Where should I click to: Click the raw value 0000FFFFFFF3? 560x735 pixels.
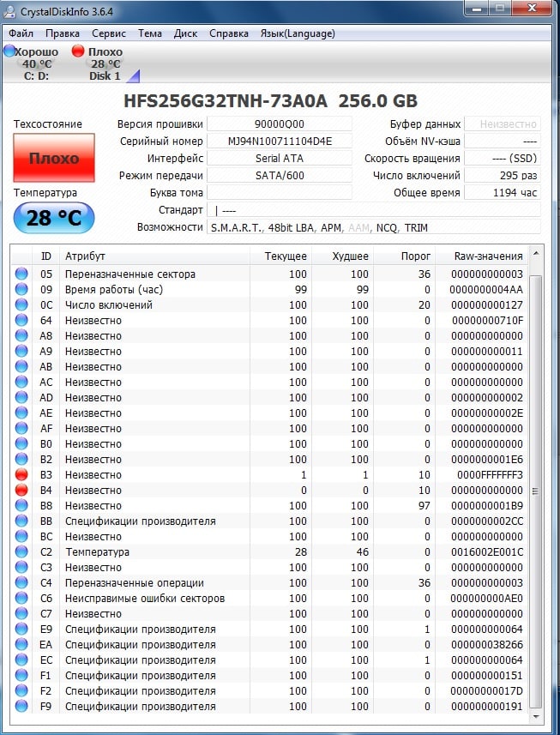(x=490, y=475)
